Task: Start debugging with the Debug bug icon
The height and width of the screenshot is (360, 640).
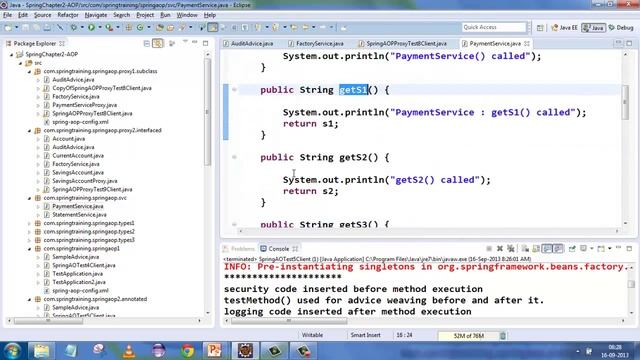Action: pyautogui.click(x=73, y=27)
